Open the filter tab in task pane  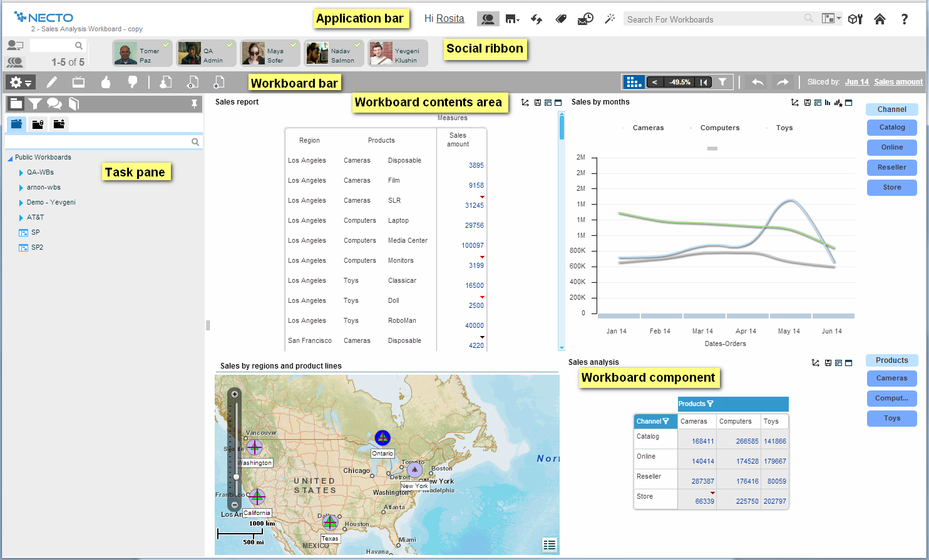point(35,104)
